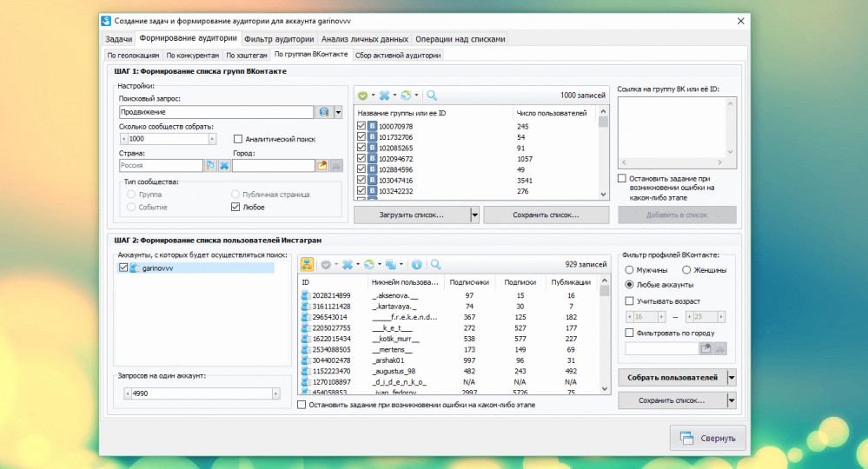This screenshot has height=469, width=868.
Task: Open dropdown arrow of Собрать пользователей button
Action: [732, 378]
